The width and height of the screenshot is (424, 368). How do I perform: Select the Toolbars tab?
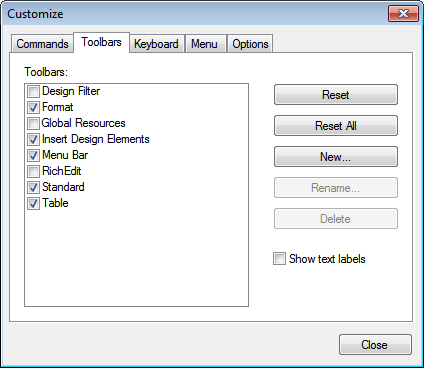[101, 42]
